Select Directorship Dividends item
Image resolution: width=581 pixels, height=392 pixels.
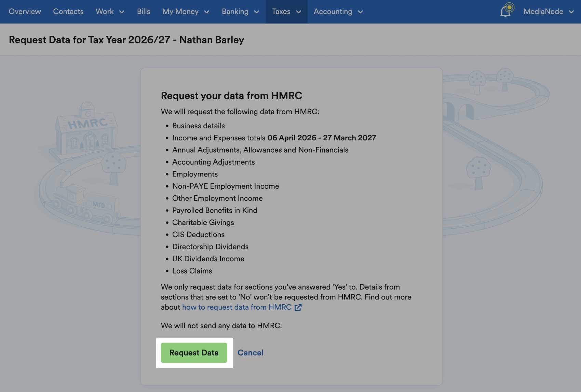[210, 247]
